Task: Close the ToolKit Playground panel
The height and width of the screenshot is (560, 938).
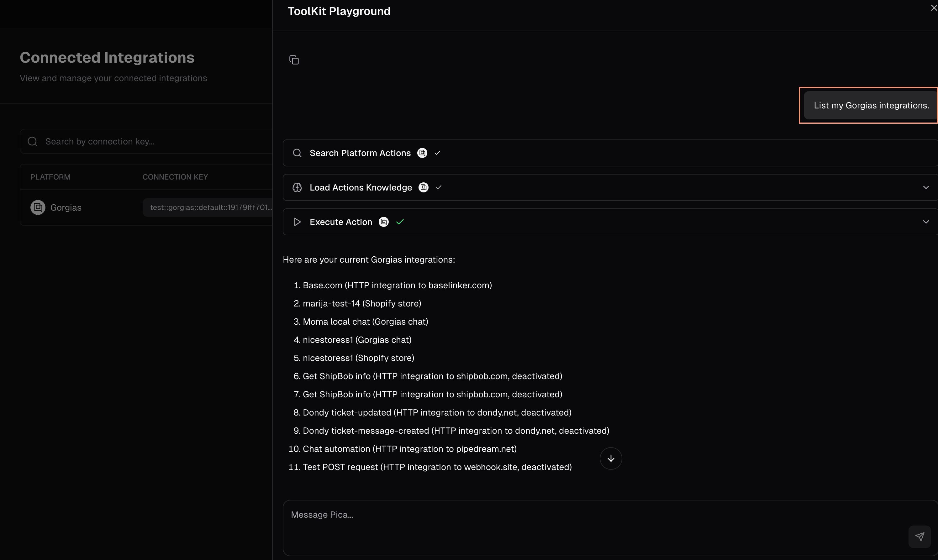Action: click(934, 8)
